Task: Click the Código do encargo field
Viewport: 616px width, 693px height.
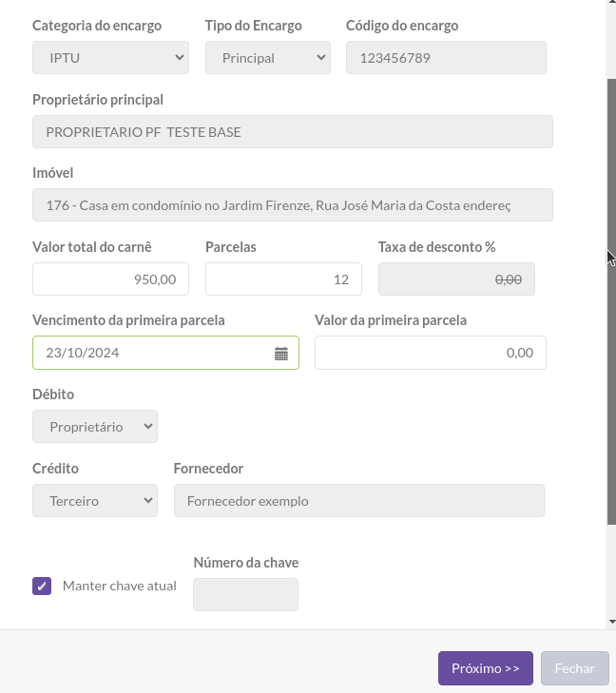Action: click(446, 58)
